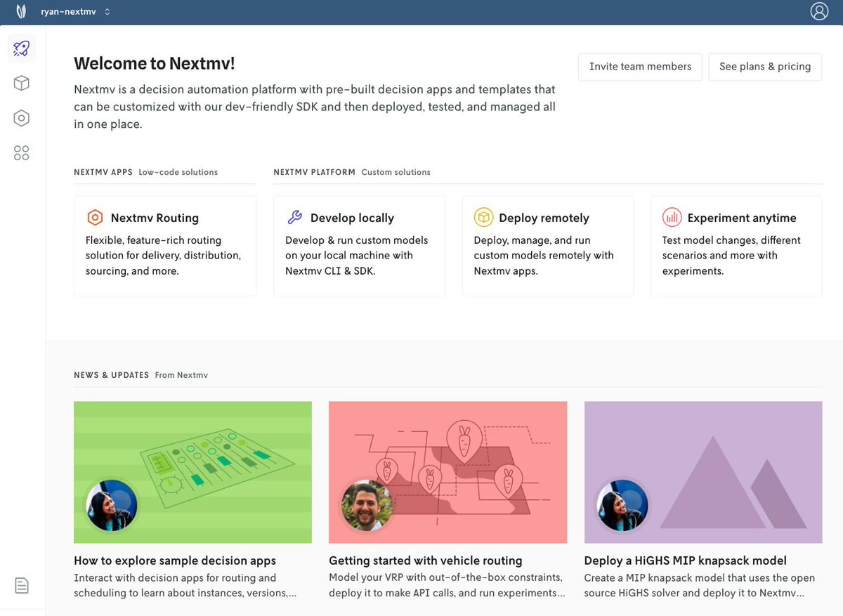Viewport: 843px width, 616px height.
Task: Click 'Create a MIP knapsack model' summary
Action: click(x=700, y=585)
